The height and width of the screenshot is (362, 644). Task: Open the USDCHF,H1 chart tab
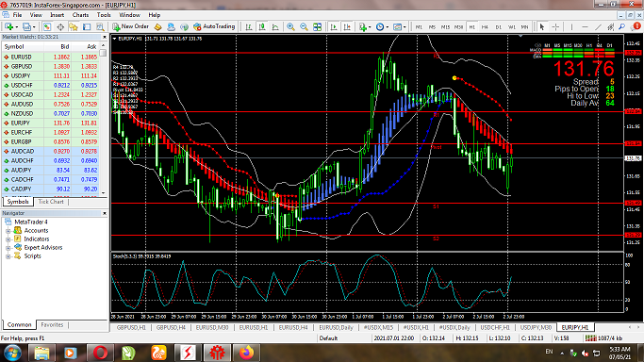495,327
